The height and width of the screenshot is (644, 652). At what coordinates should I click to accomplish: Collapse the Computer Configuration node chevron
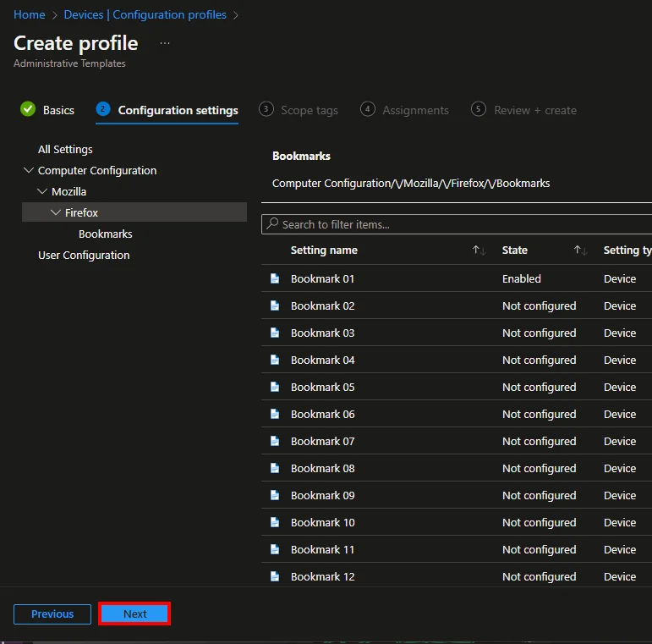pos(29,170)
